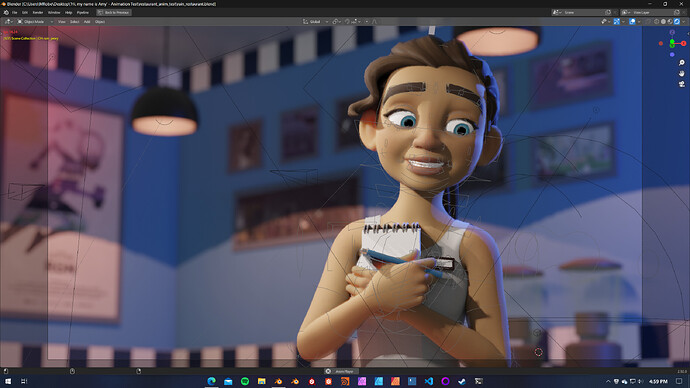Click the zoom magnifier viewport icon
The width and height of the screenshot is (690, 388).
pos(682,63)
